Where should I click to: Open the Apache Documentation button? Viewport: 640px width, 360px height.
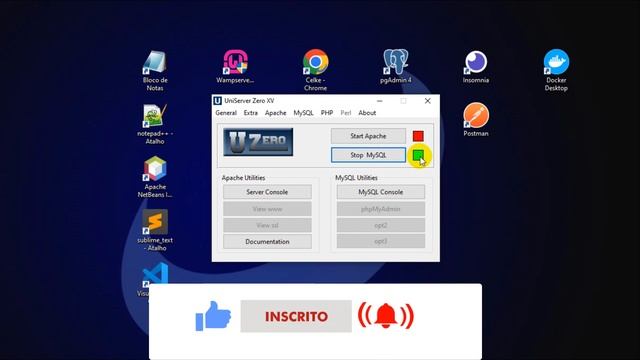[x=267, y=242]
